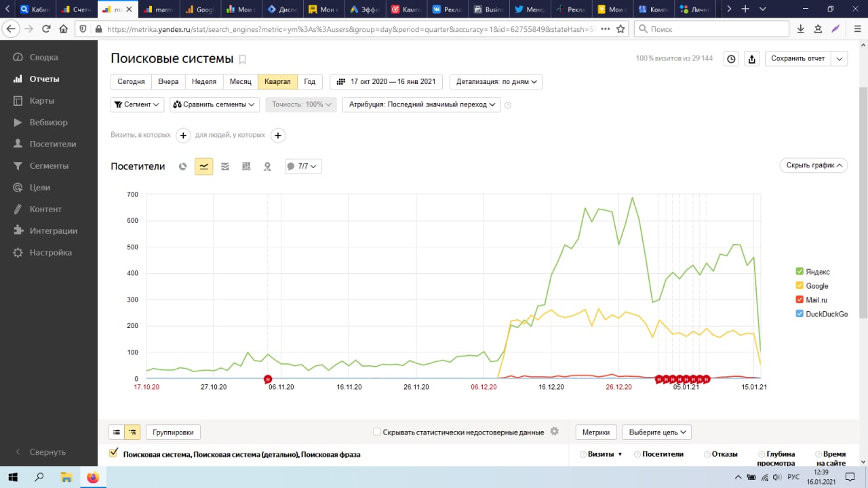Image resolution: width=868 pixels, height=488 pixels.
Task: Collapse chart with Скрыть график
Action: (x=814, y=165)
